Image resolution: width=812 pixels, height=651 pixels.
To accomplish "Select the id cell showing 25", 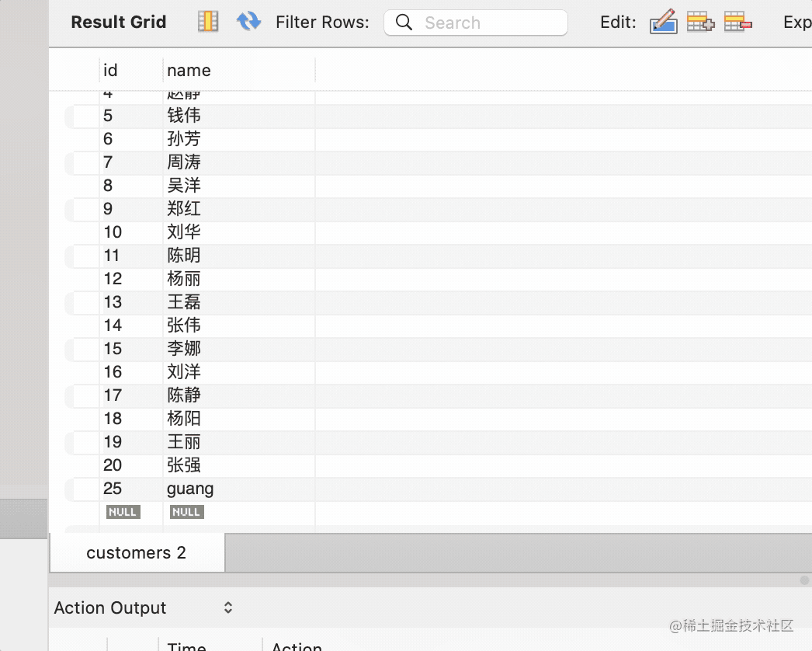I will (113, 489).
